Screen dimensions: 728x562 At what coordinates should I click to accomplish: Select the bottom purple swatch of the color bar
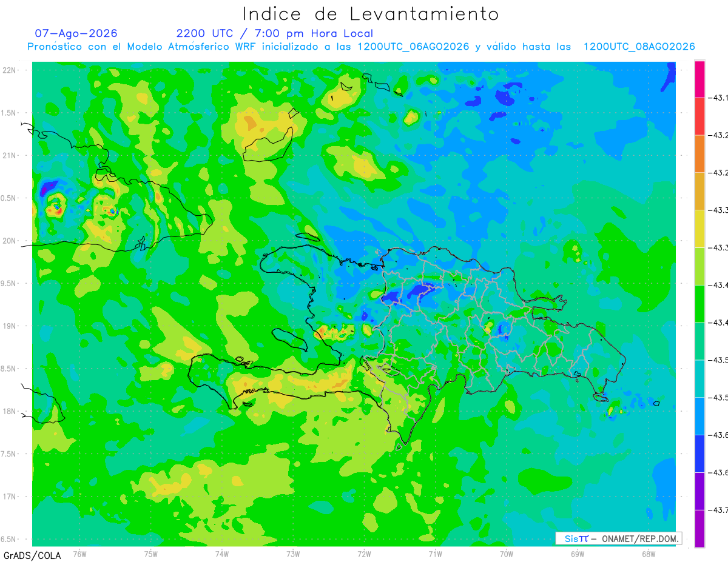(x=699, y=529)
